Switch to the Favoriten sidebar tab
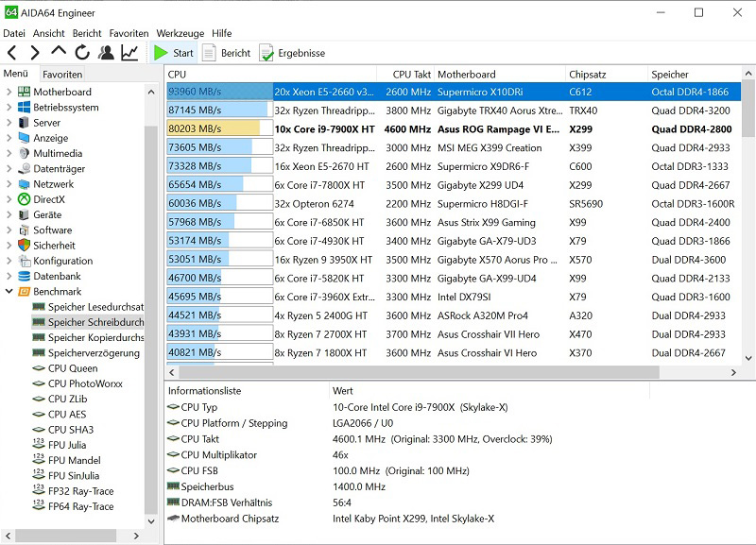Screen dimensions: 756x545 point(62,75)
